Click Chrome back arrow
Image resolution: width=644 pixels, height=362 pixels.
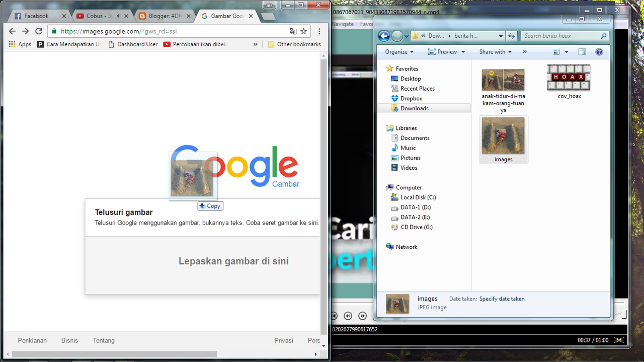coord(13,31)
